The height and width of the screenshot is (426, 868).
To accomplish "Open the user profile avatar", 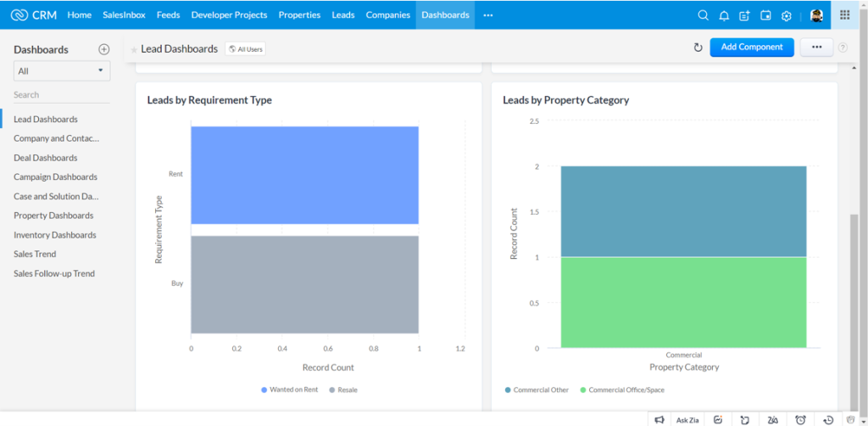I will pos(816,15).
